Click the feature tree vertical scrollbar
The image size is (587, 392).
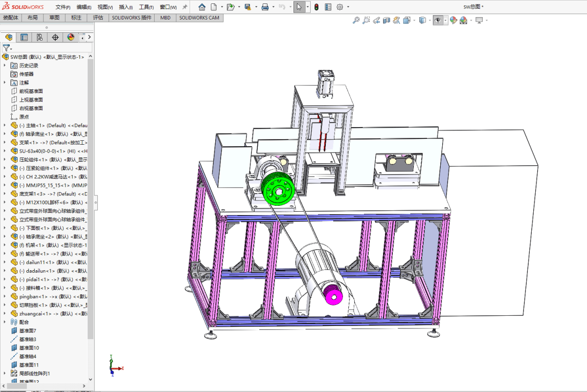[90, 196]
